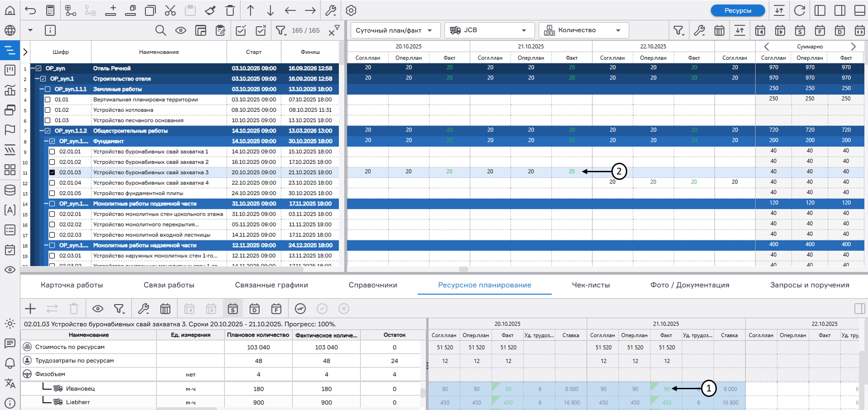This screenshot has height=410, width=868.
Task: Toggle checkbox for task 02.02.01
Action: (52, 214)
